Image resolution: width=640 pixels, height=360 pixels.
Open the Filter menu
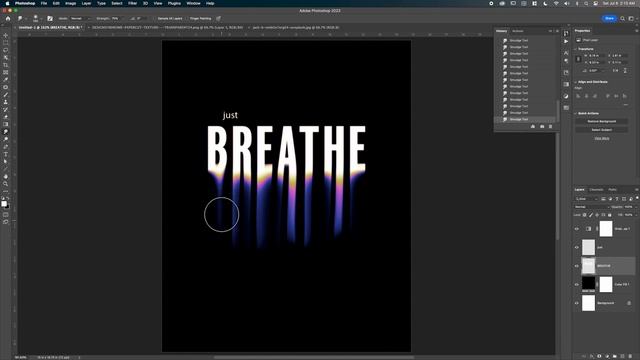[133, 3]
